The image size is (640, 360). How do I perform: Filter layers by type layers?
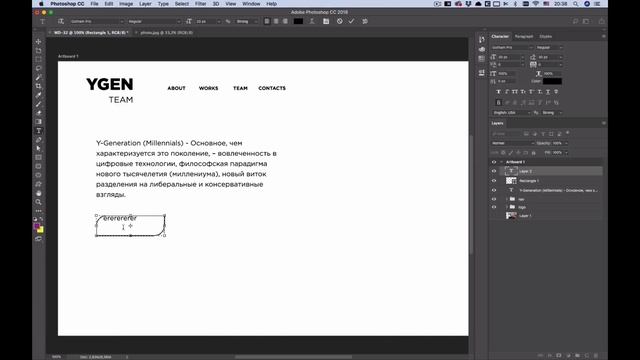pos(543,134)
